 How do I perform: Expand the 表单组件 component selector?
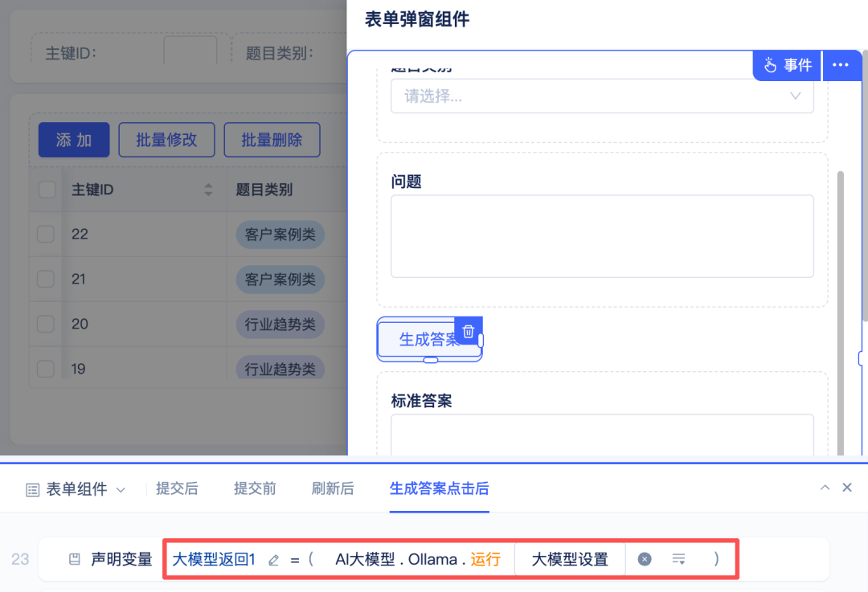(76, 489)
